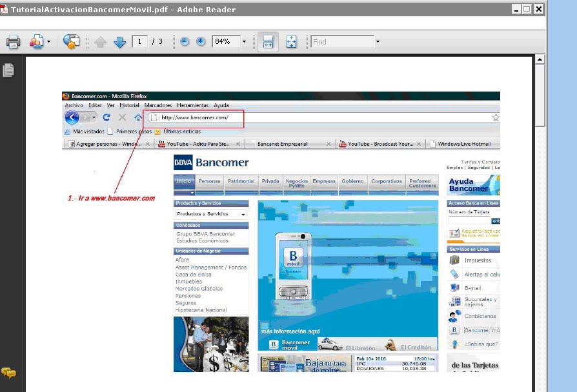Click the current page number field
This screenshot has width=577, height=392.
tap(140, 41)
